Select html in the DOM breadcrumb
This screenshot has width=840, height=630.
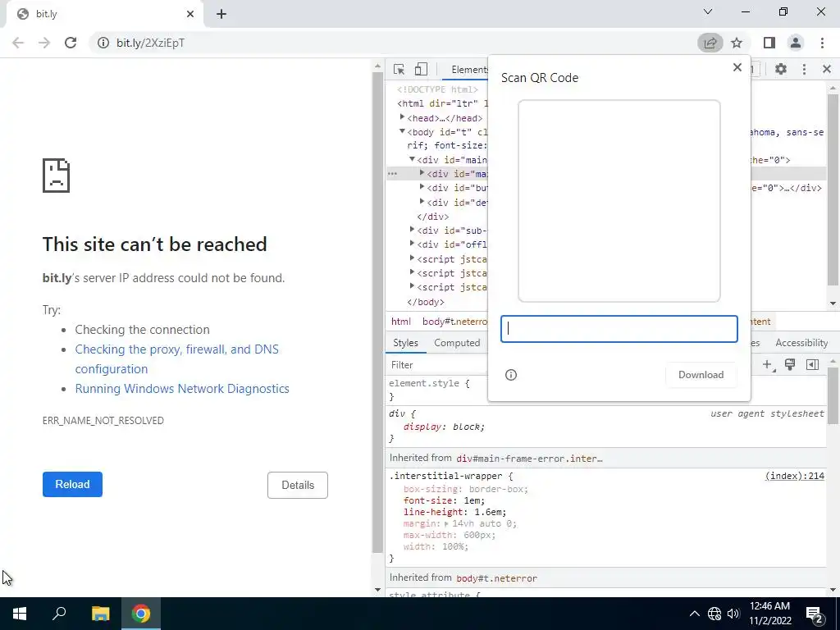[400, 322]
